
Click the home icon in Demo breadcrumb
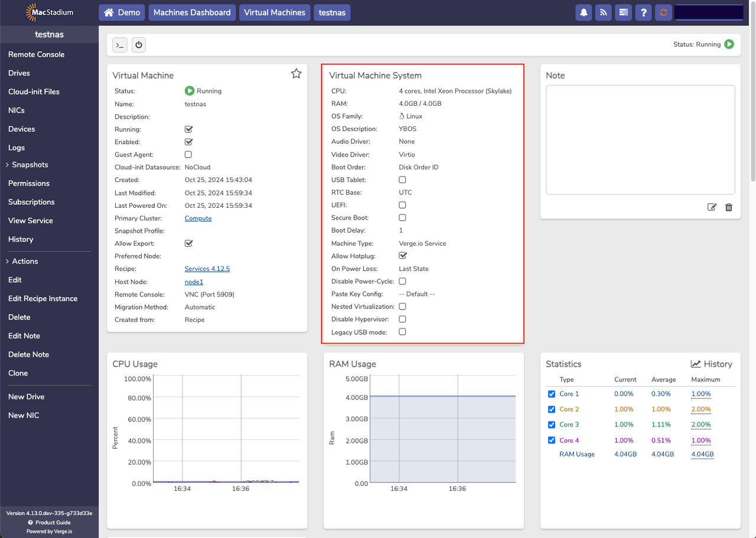coord(108,12)
